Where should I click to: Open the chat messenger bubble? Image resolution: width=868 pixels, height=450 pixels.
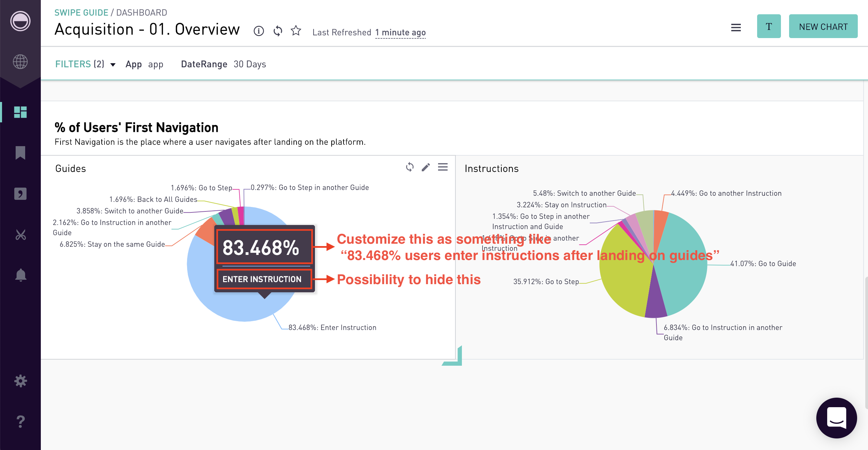point(836,418)
